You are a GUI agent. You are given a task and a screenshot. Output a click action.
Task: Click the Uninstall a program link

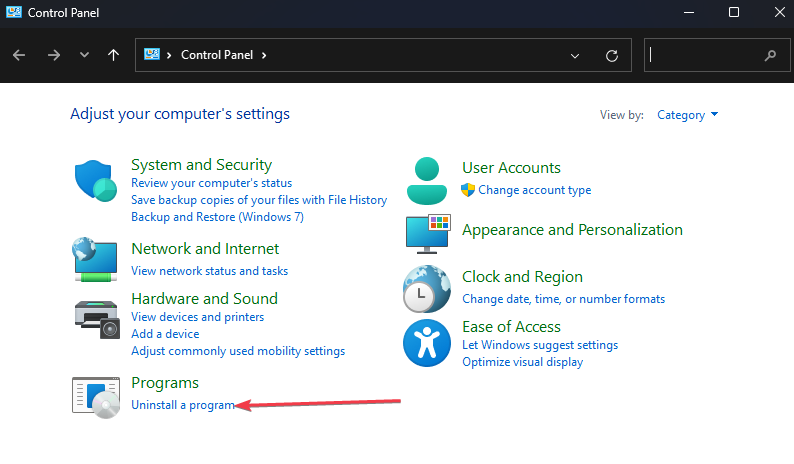183,405
